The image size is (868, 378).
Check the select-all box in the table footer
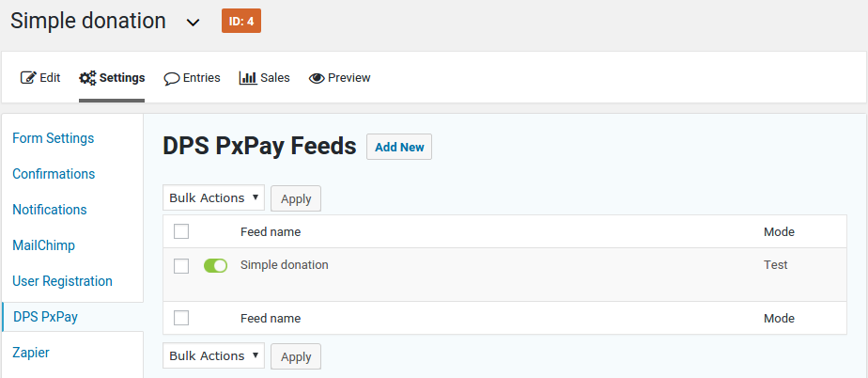tap(181, 318)
